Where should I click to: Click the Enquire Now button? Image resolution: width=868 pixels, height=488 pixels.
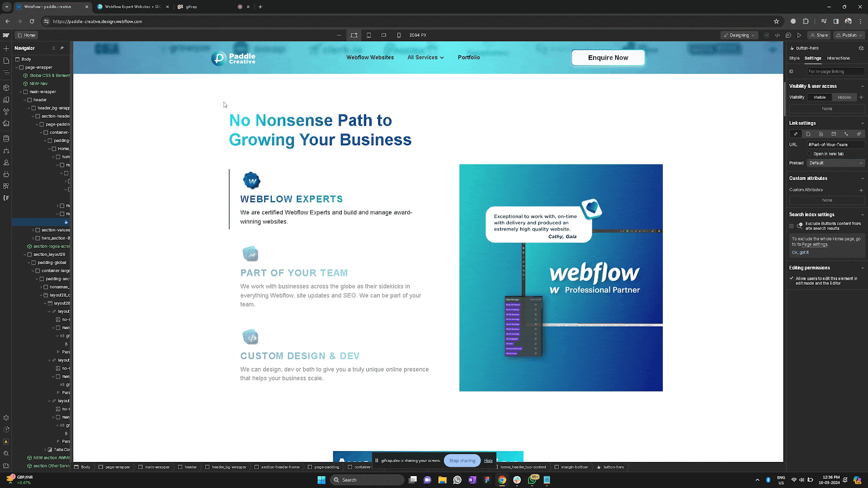(x=608, y=57)
